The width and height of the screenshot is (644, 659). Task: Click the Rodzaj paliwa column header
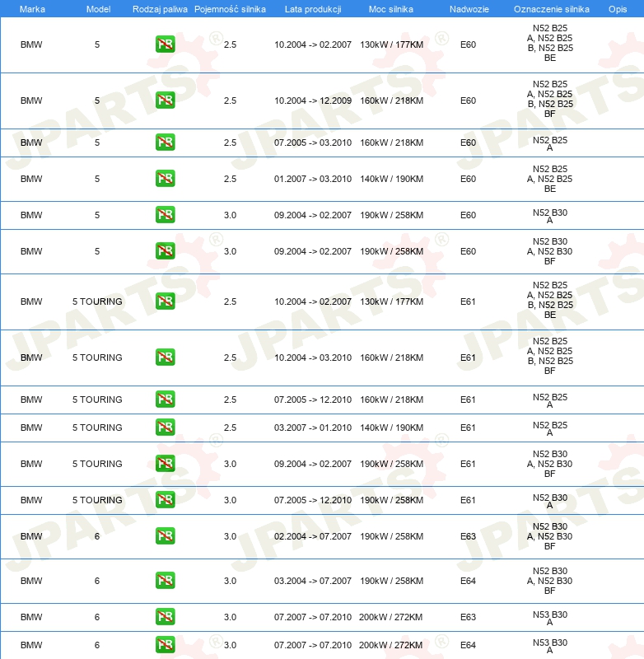click(x=160, y=9)
